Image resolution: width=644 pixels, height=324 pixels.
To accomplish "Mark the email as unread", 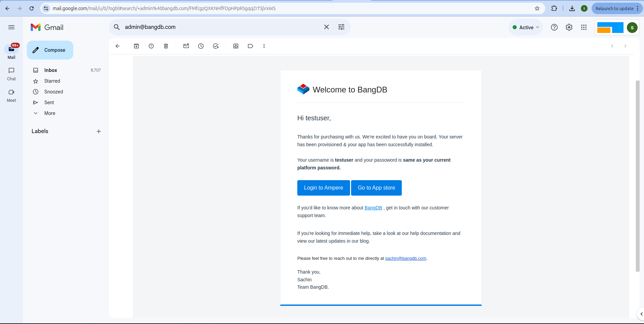I will [186, 46].
